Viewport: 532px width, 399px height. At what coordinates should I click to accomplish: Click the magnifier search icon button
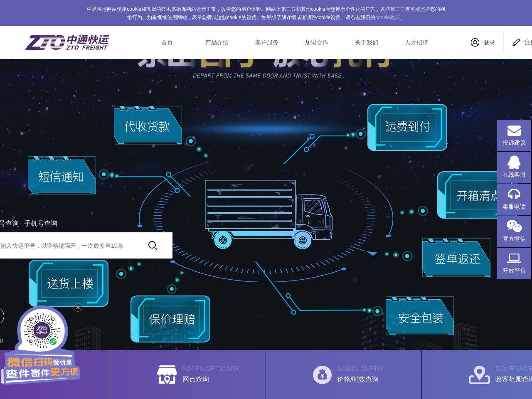coord(153,246)
